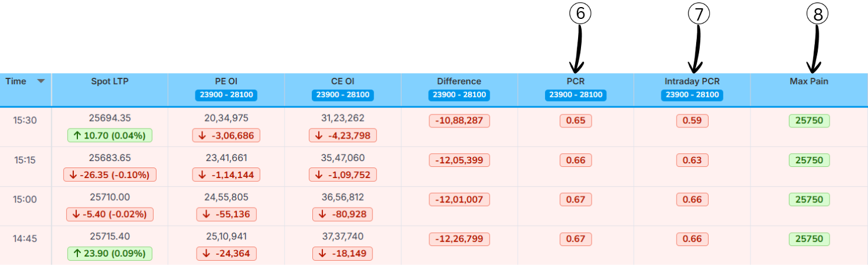Click the -4,23,798 CE OI change badge
The width and height of the screenshot is (868, 266).
point(342,136)
